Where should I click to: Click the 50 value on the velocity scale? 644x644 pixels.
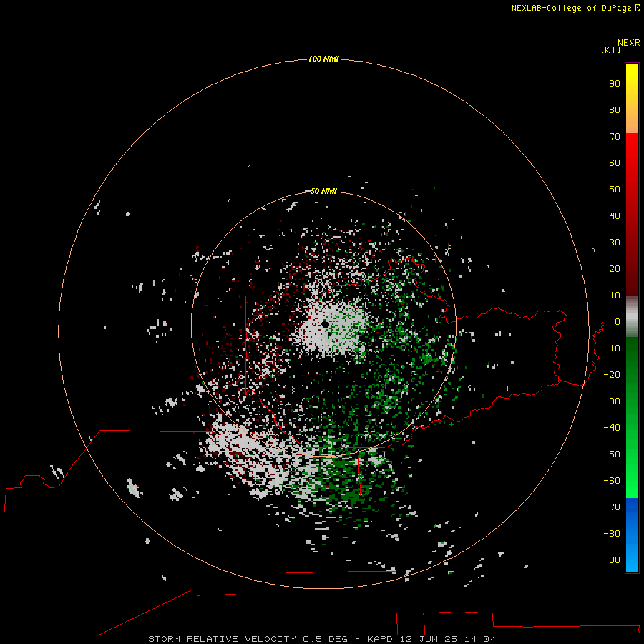point(615,190)
